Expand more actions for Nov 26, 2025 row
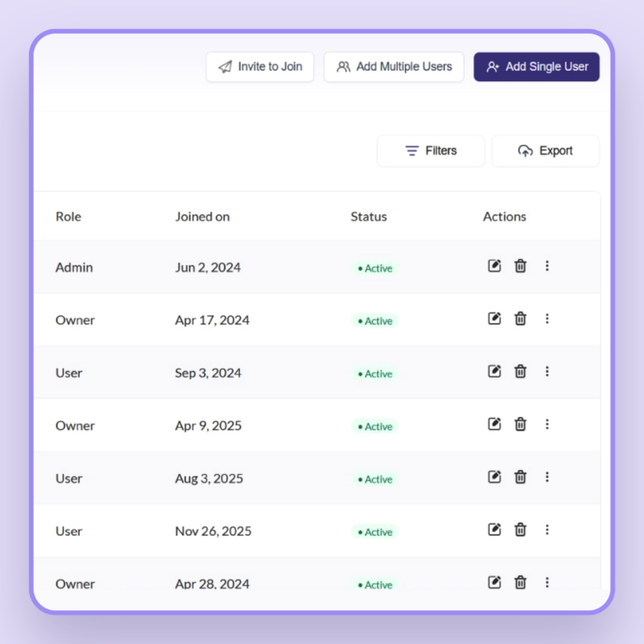This screenshot has height=644, width=644. (x=547, y=530)
